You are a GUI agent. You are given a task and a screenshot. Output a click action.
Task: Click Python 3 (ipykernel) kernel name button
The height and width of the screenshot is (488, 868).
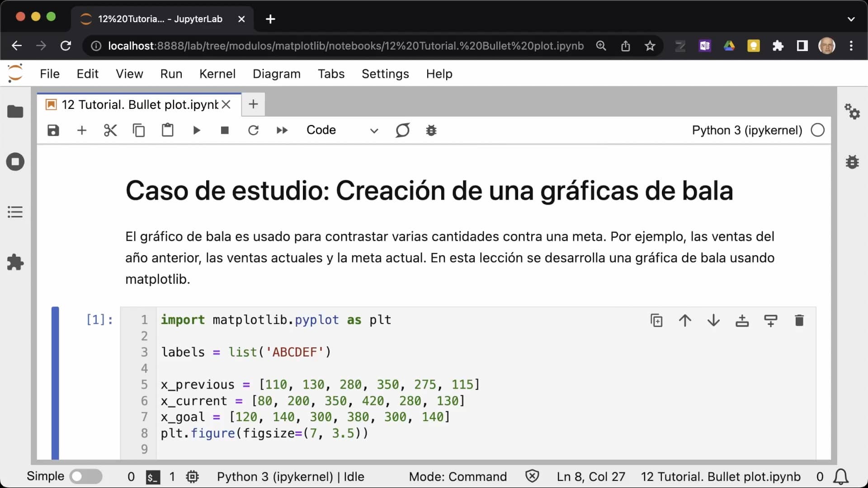[x=747, y=131]
